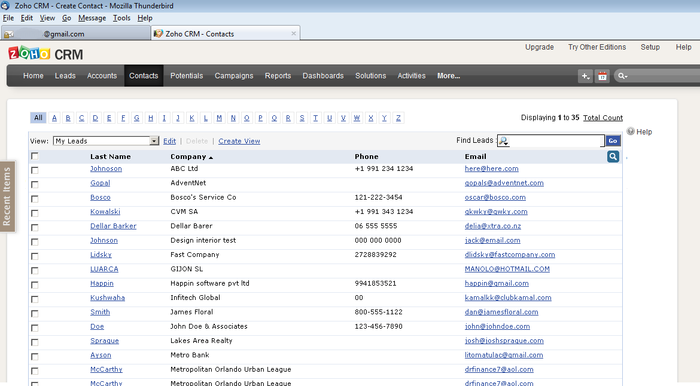Open the Message menu

coord(92,18)
